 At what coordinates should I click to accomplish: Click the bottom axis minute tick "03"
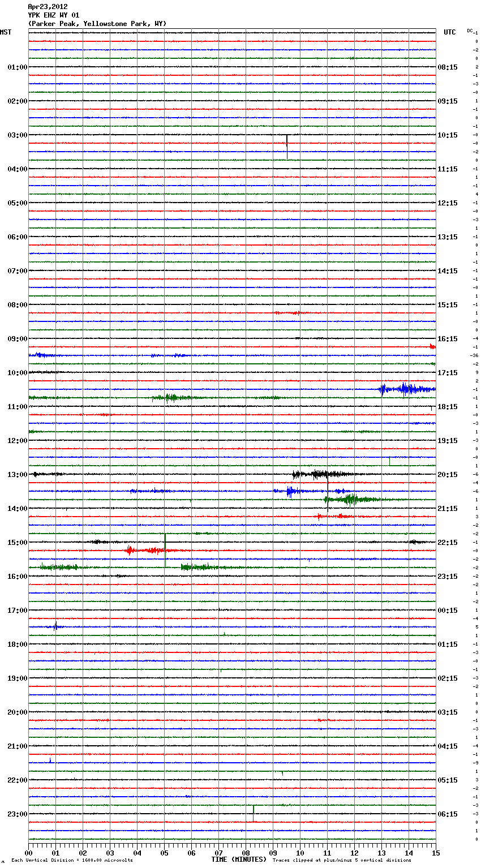tap(110, 853)
